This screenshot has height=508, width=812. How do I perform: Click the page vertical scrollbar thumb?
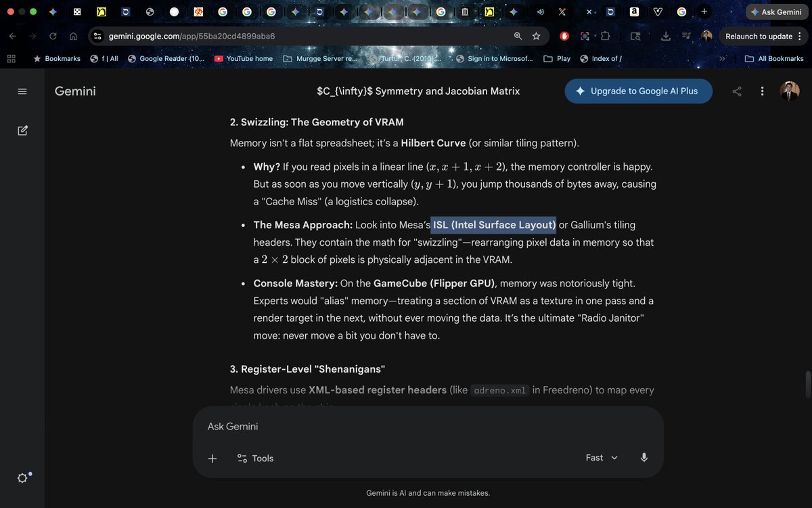click(x=807, y=384)
